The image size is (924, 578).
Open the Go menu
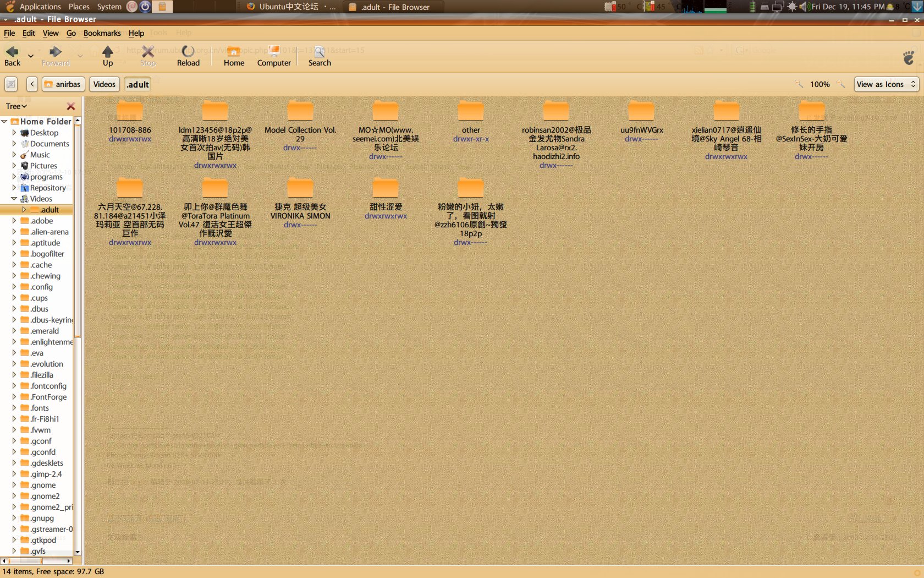pyautogui.click(x=71, y=33)
